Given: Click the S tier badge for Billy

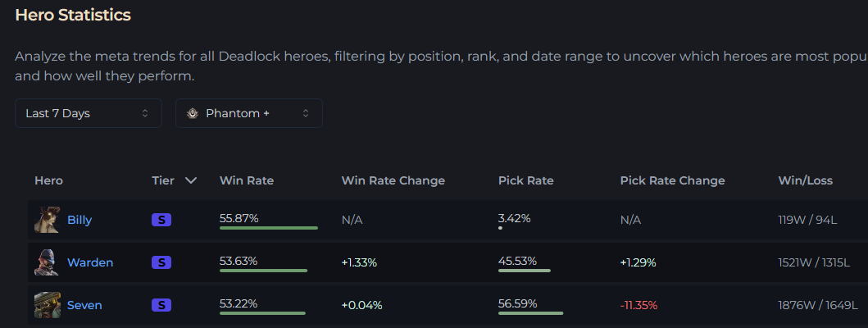Looking at the screenshot, I should [161, 220].
